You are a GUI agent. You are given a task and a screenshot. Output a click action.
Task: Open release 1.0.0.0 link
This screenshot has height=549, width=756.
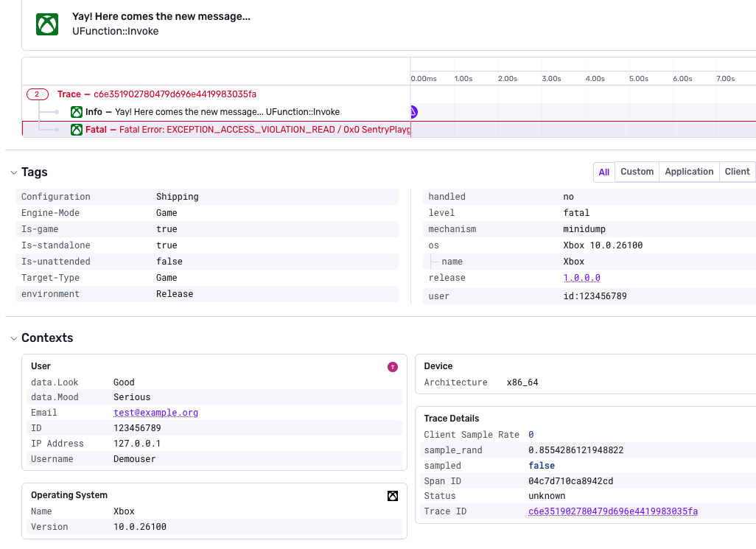(582, 278)
